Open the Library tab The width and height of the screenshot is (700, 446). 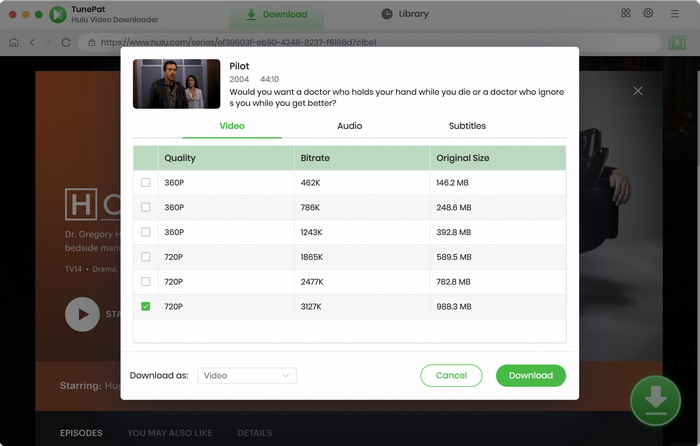pos(405,14)
